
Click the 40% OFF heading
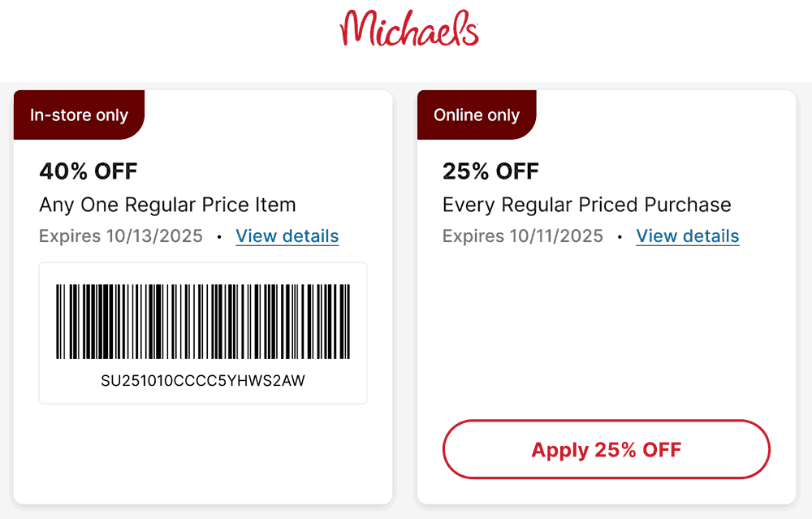click(x=89, y=171)
